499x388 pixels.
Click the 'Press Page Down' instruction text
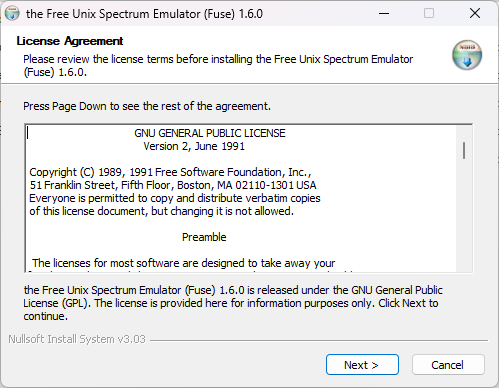click(147, 106)
